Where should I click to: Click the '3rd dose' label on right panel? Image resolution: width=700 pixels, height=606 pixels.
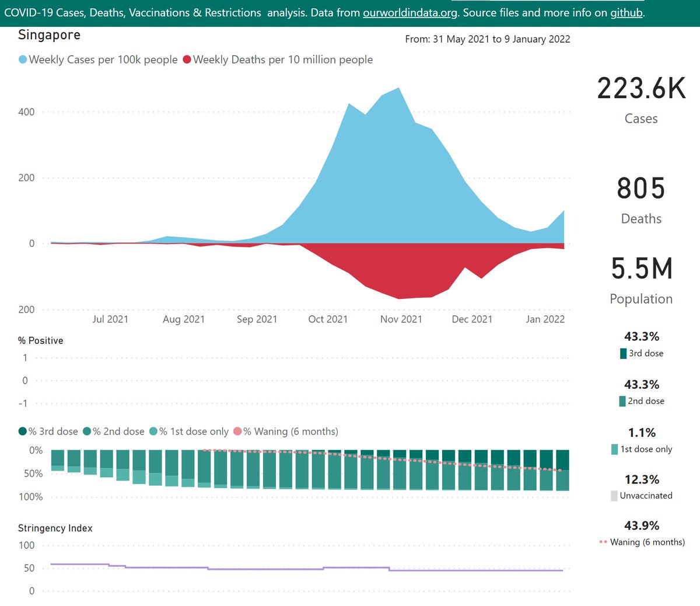646,353
